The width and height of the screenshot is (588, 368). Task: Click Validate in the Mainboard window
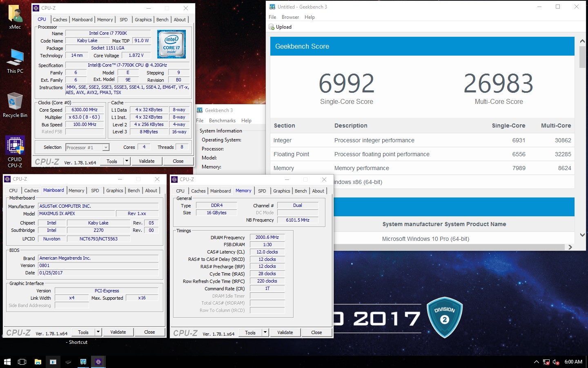tap(118, 332)
